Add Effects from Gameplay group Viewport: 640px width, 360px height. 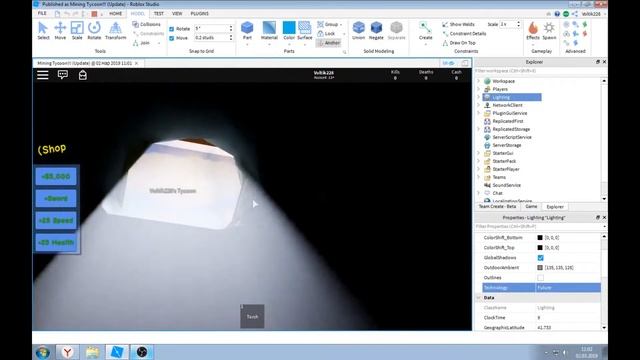(533, 31)
